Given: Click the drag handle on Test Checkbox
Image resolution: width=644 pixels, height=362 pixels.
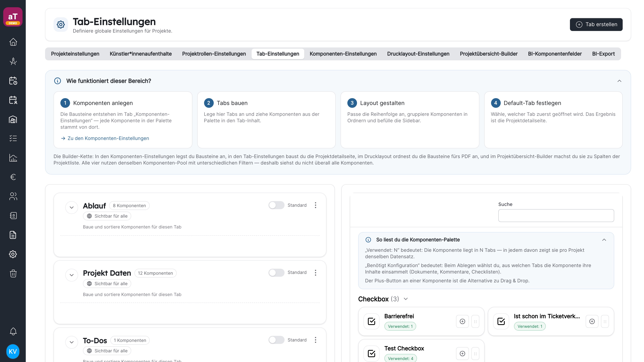Looking at the screenshot, I should pos(475,354).
